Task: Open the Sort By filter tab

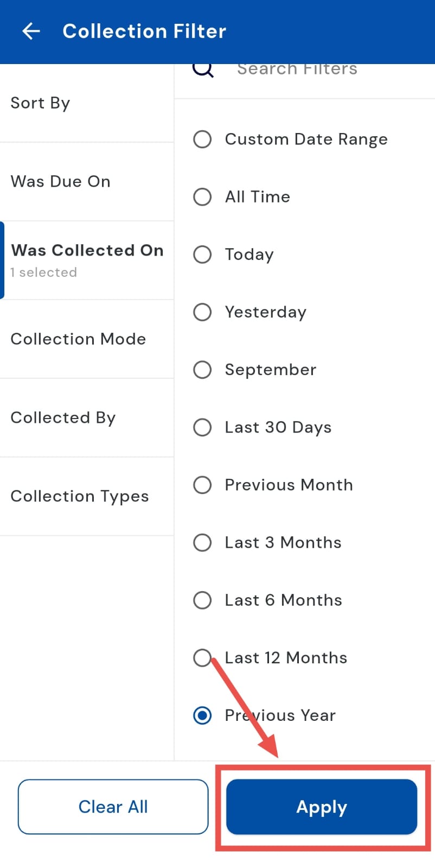Action: (87, 103)
